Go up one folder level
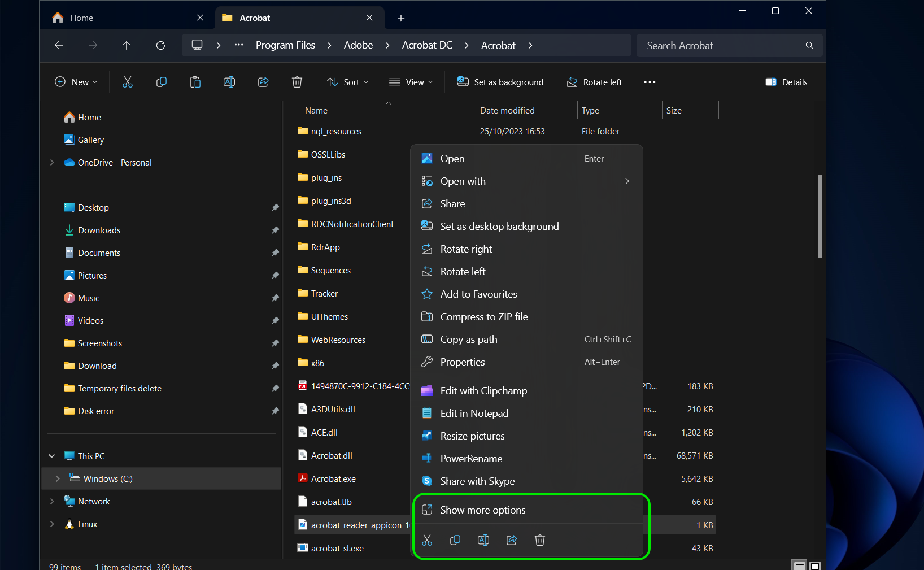This screenshot has height=570, width=924. pyautogui.click(x=127, y=45)
